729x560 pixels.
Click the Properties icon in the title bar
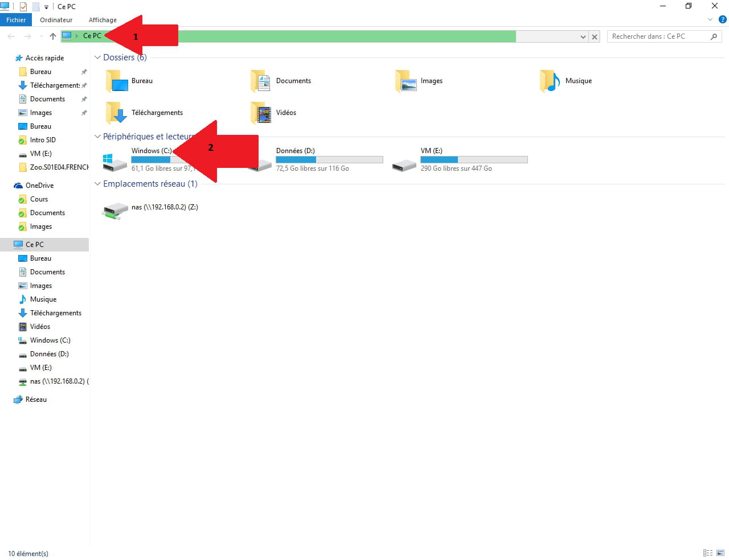coord(23,6)
